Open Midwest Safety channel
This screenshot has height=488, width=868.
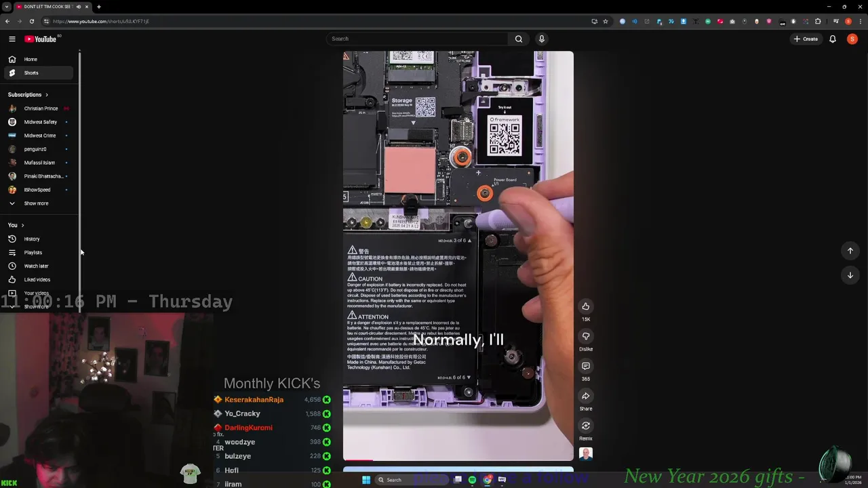38,122
